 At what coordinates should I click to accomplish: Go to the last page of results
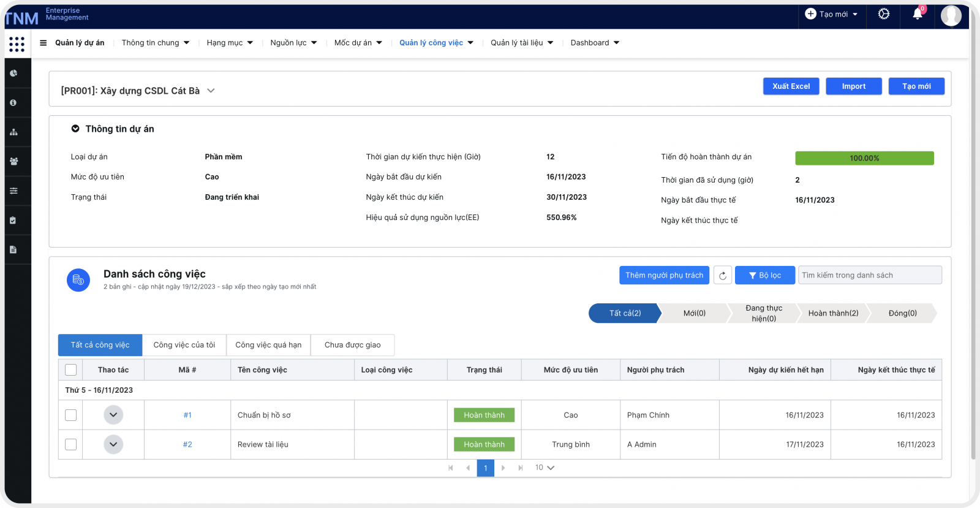[x=521, y=468]
